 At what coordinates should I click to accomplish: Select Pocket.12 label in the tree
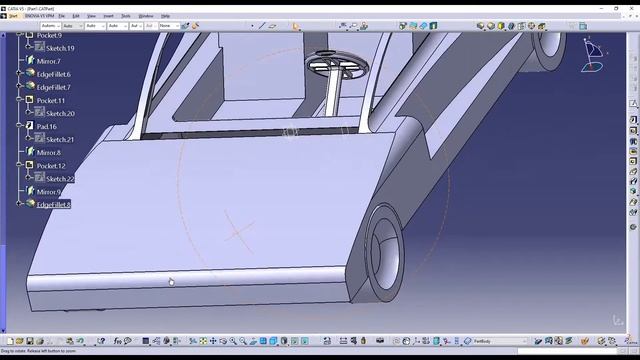(x=51, y=166)
